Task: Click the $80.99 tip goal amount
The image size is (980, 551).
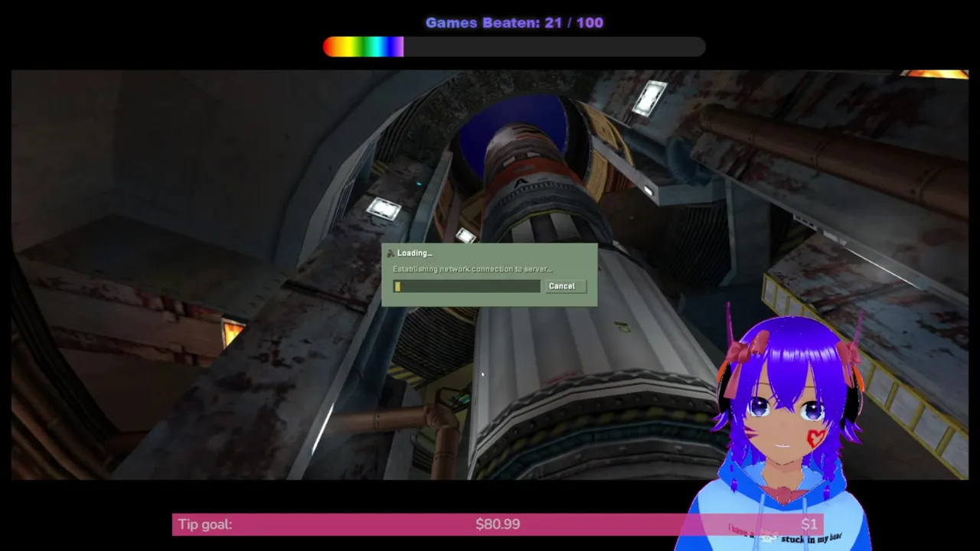Action: 498,524
